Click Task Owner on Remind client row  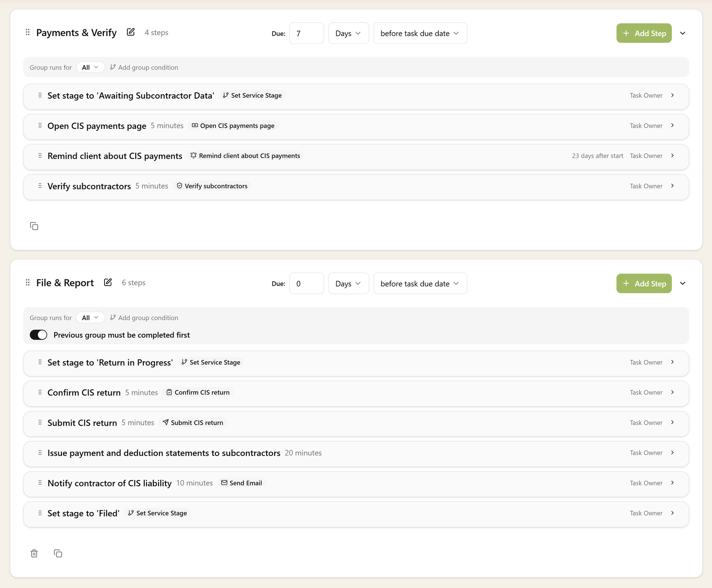tap(646, 156)
